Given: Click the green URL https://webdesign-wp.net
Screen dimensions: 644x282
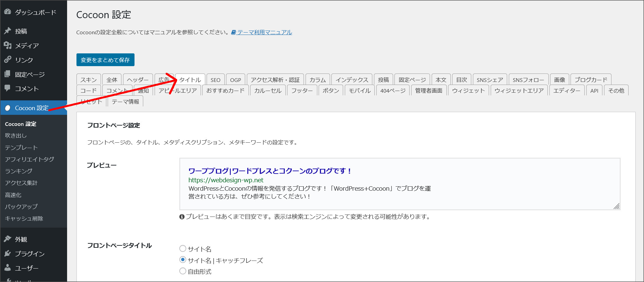Looking at the screenshot, I should click(226, 180).
